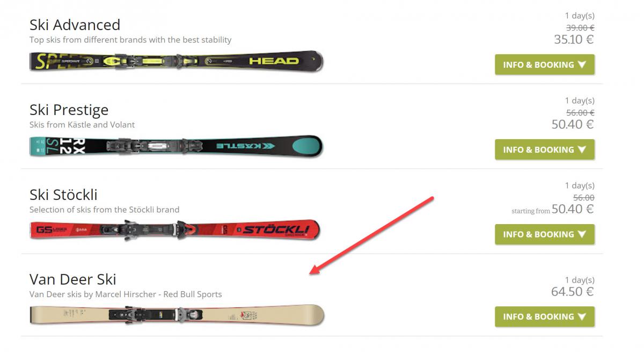Screen dimensions: 644x352
Task: Click the Ski Prestige 50.40 € price
Action: tap(573, 124)
